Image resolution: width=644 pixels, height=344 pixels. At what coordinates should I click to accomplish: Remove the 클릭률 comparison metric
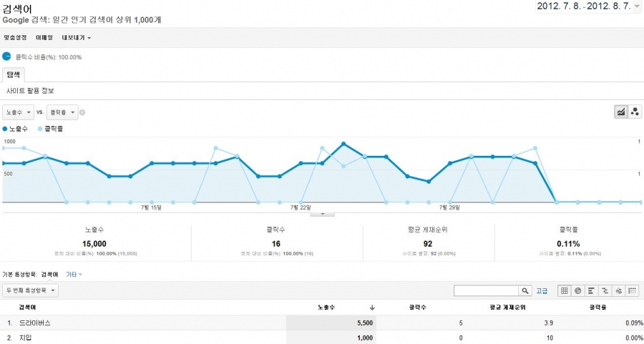(x=82, y=112)
